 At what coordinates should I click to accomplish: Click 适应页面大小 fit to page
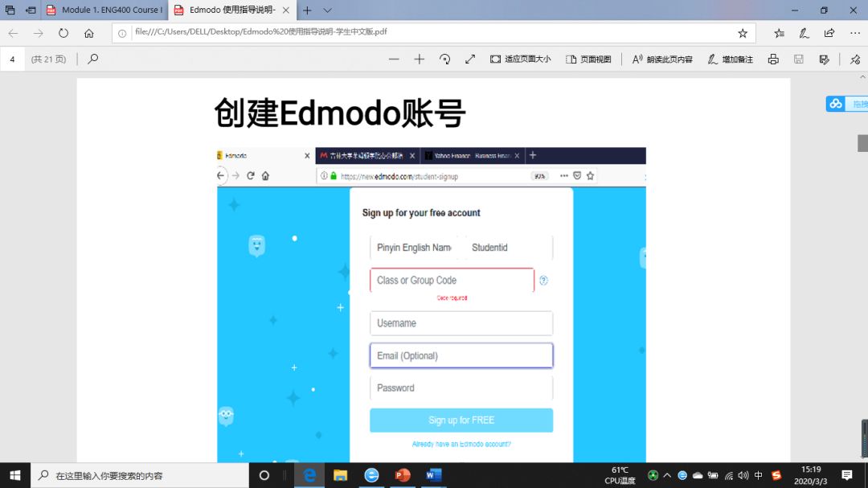[x=520, y=59]
